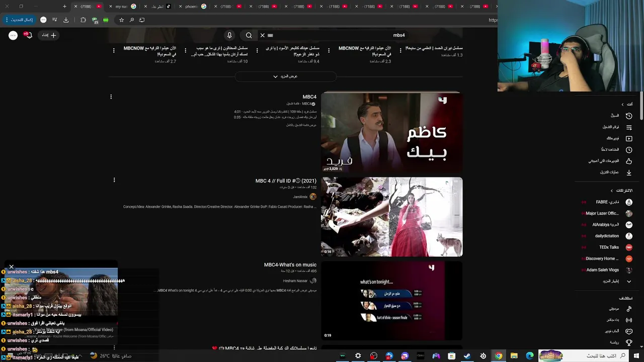This screenshot has width=644, height=362.
Task: Open the Discovery Home subscription channel
Action: point(608,258)
